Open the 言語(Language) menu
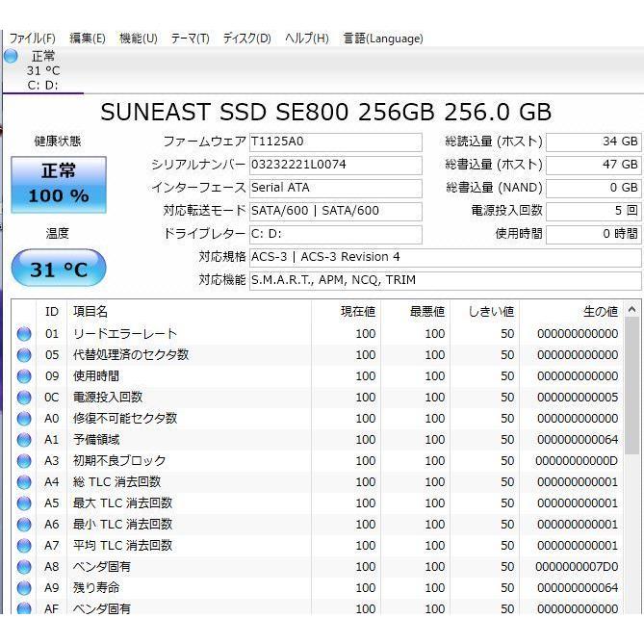 pos(383,39)
